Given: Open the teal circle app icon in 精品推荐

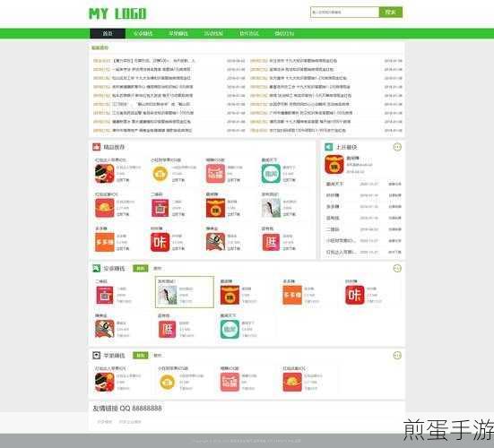Looking at the screenshot, I should 271,174.
